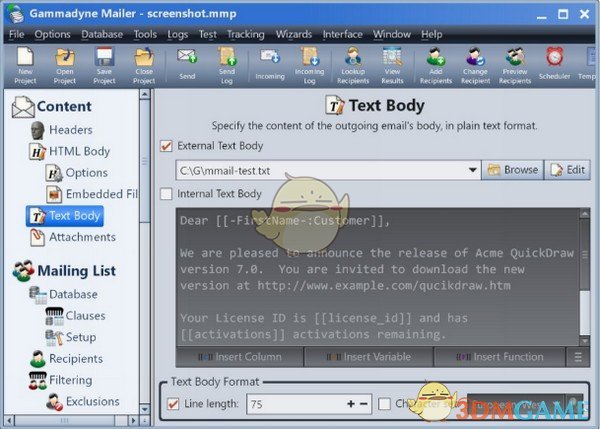The image size is (600, 429).
Task: Expand the external file path dropdown
Action: coord(473,170)
